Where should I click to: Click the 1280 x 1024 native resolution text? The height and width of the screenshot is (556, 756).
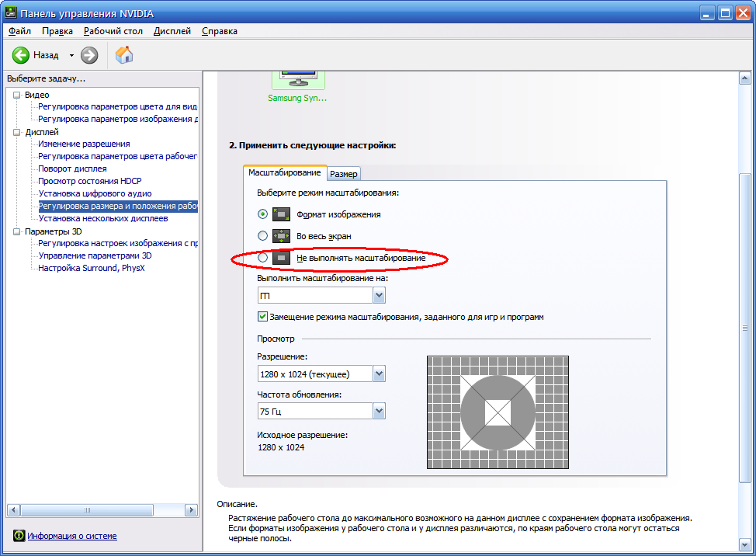(x=281, y=447)
